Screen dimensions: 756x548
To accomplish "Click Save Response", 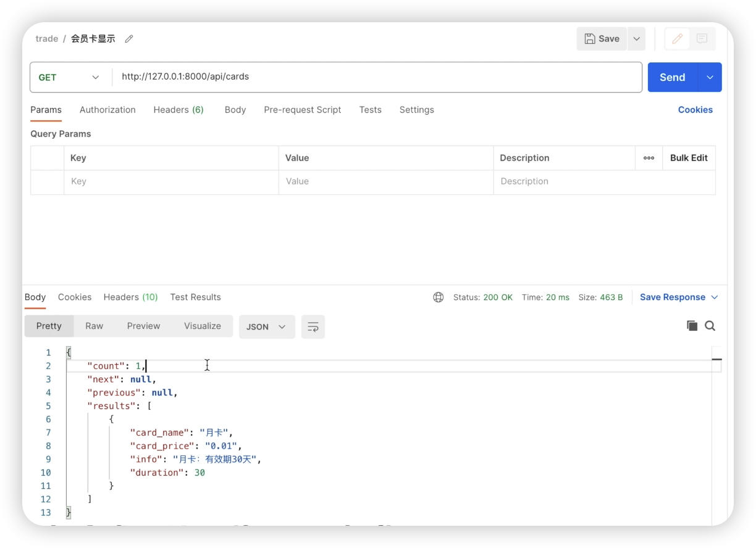I will pos(672,297).
